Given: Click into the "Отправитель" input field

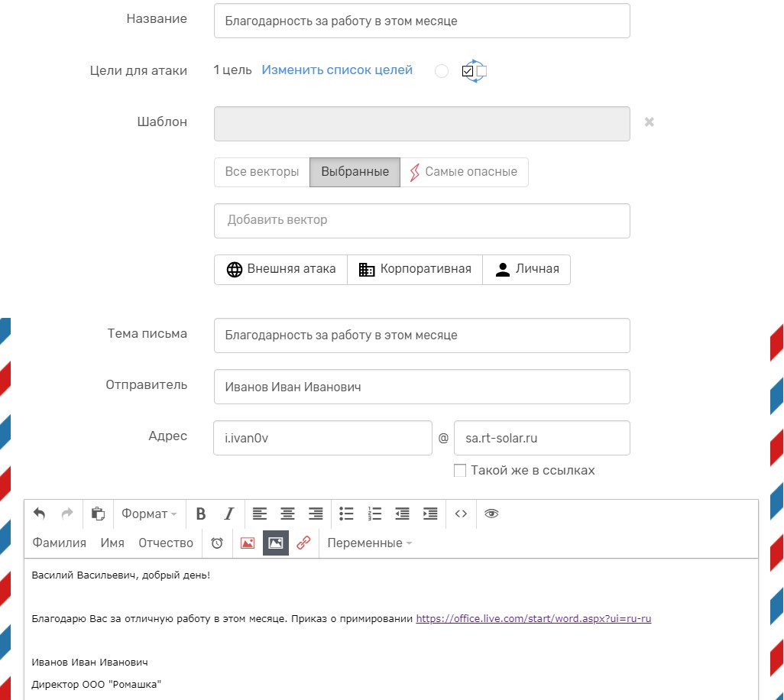Looking at the screenshot, I should coord(422,387).
